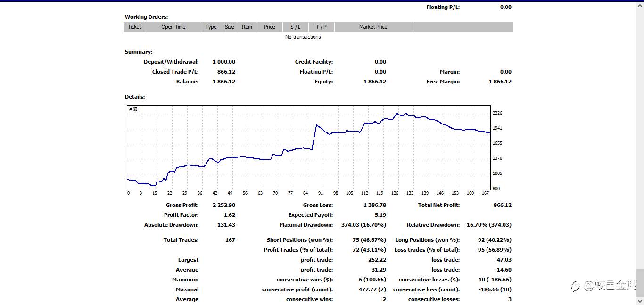This screenshot has width=644, height=305.
Task: Click the Total Net Profit value
Action: tap(500, 205)
